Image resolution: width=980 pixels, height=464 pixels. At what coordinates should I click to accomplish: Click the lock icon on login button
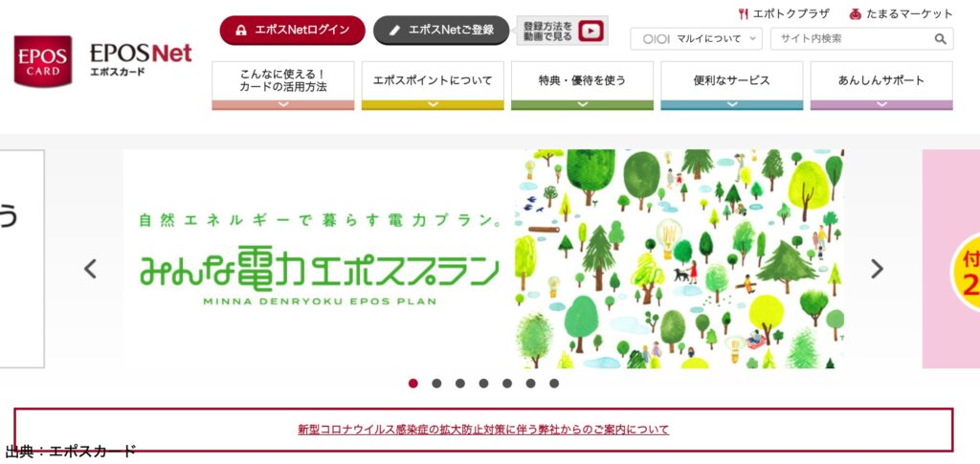pyautogui.click(x=241, y=30)
